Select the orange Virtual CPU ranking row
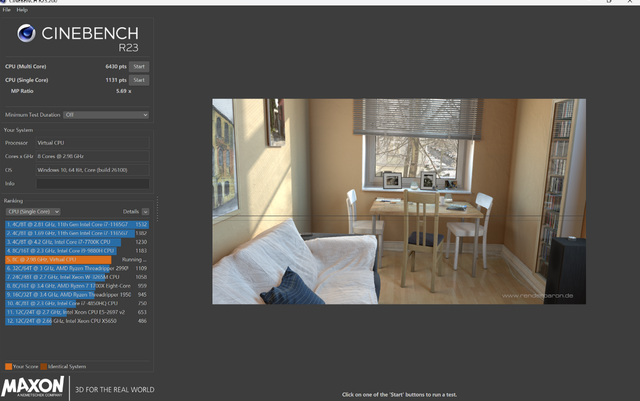640x401 pixels. tap(77, 260)
